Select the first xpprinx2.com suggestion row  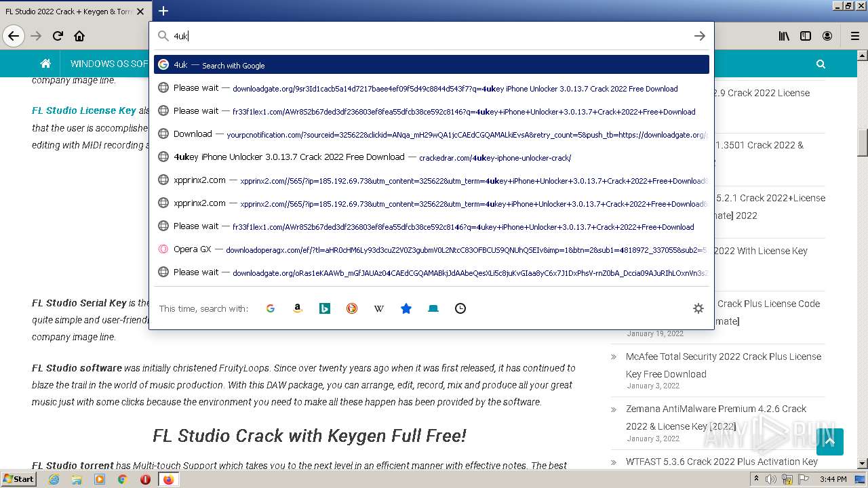pos(431,180)
